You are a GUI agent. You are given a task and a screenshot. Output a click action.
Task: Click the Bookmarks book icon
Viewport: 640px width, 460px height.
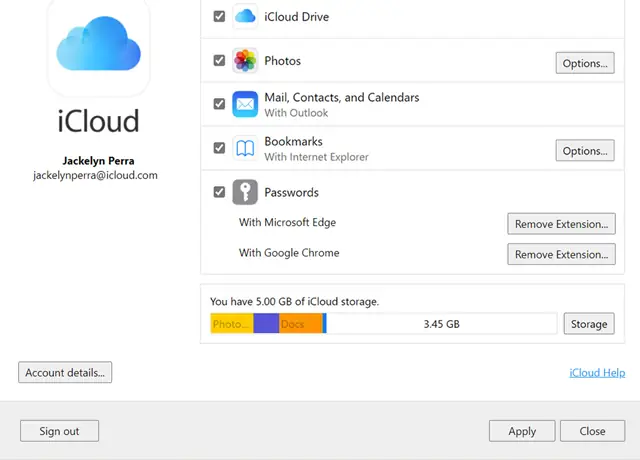[x=245, y=148]
